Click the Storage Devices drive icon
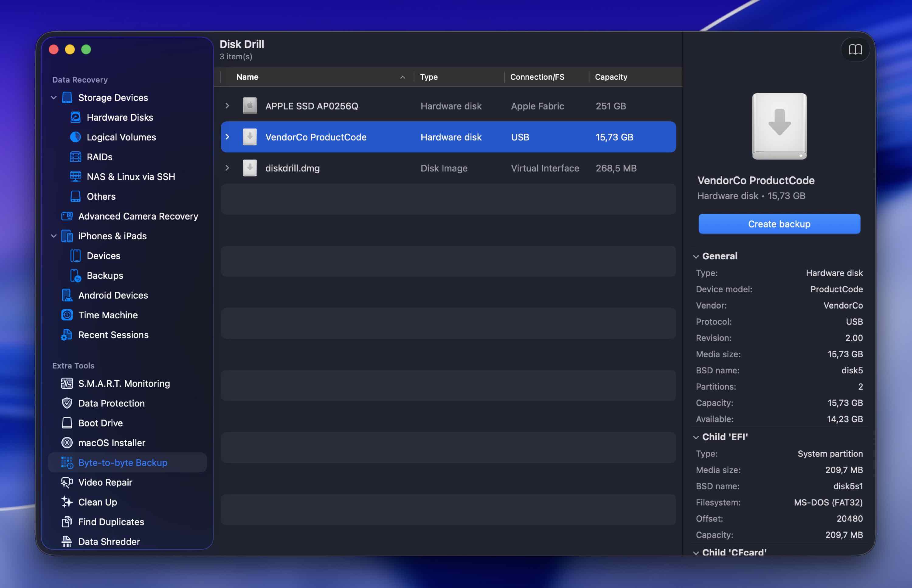The height and width of the screenshot is (588, 912). [x=67, y=98]
